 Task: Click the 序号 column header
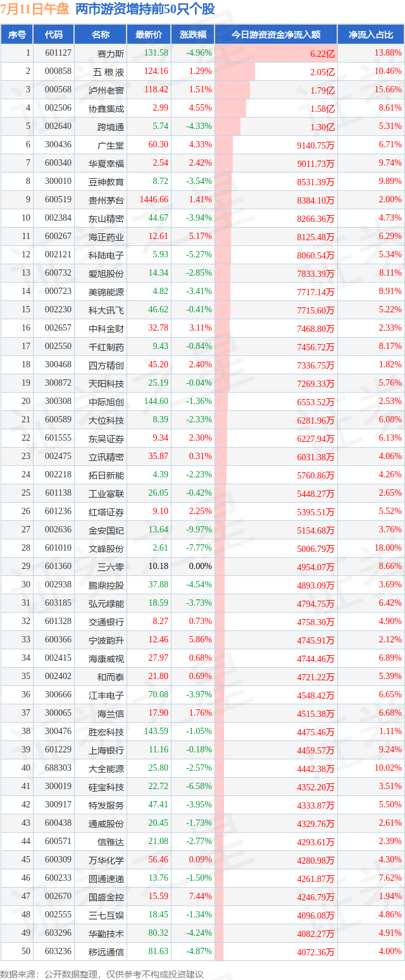click(x=17, y=35)
